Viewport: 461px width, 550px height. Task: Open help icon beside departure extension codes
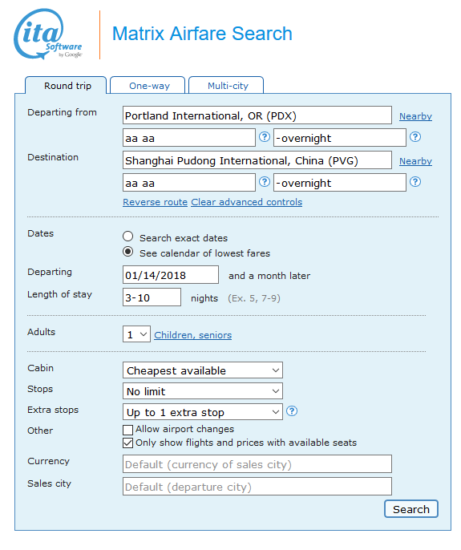(415, 137)
